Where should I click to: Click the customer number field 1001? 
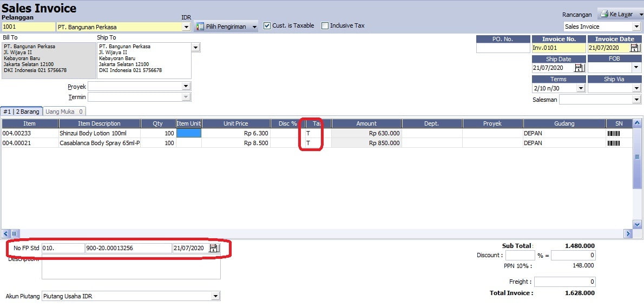28,27
